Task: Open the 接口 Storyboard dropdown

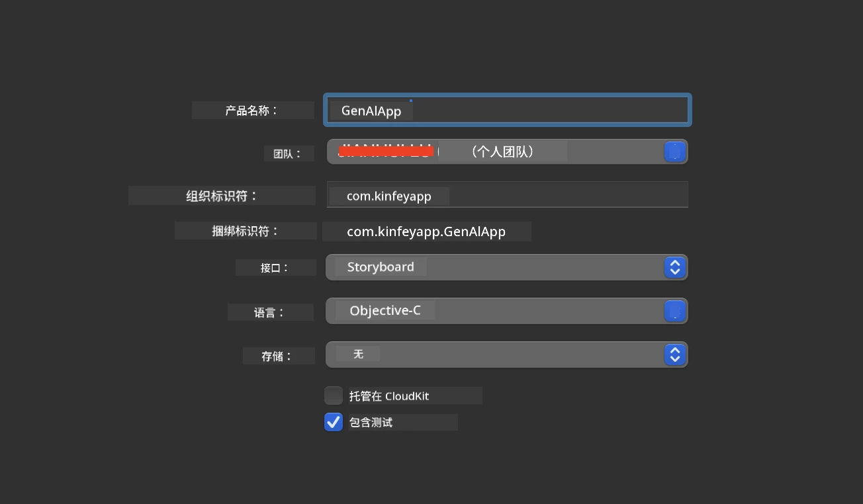Action: pyautogui.click(x=507, y=267)
